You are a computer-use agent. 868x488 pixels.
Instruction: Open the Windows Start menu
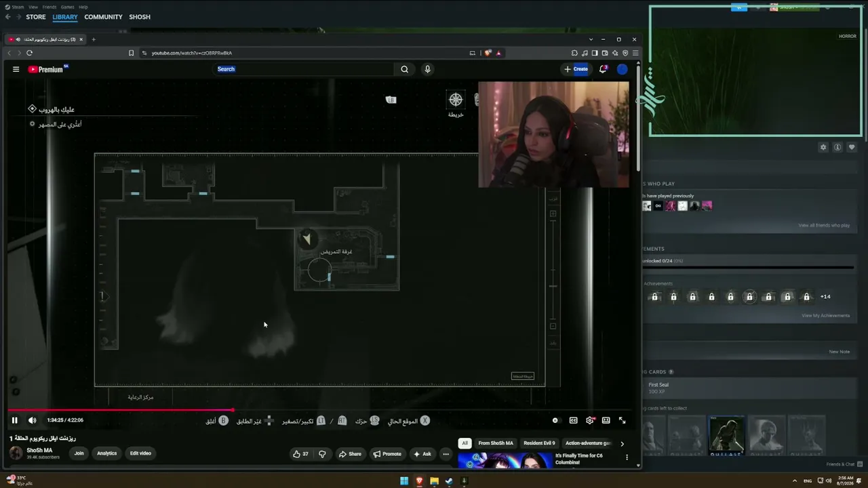(404, 481)
